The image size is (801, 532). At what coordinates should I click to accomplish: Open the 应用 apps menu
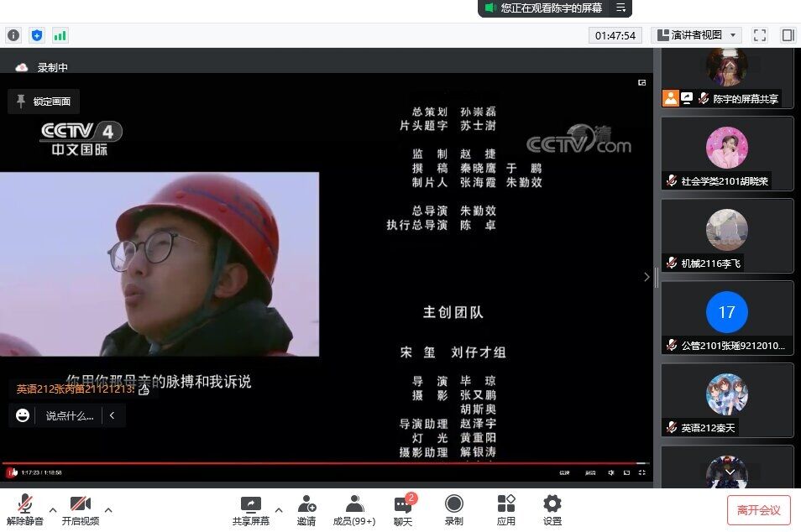pyautogui.click(x=506, y=509)
